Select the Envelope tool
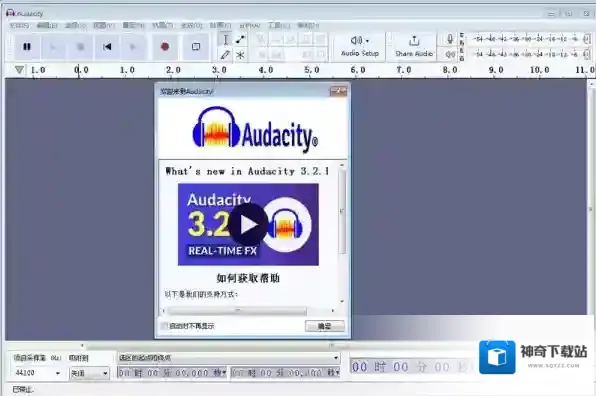This screenshot has width=596, height=396. 240,40
